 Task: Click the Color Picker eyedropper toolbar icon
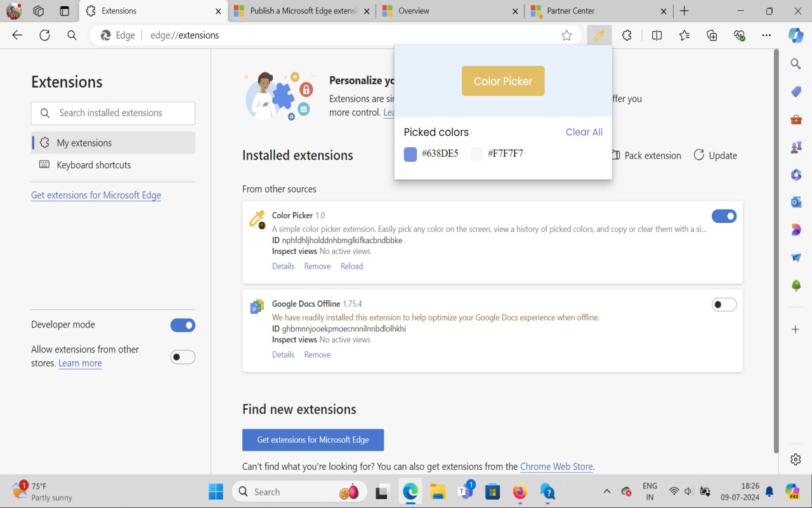point(599,36)
